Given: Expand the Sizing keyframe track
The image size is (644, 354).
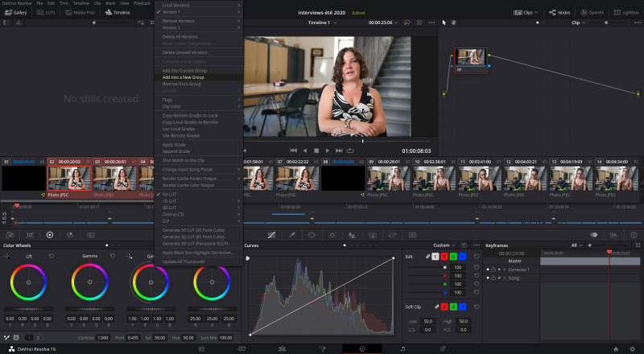Looking at the screenshot, I should tap(505, 278).
